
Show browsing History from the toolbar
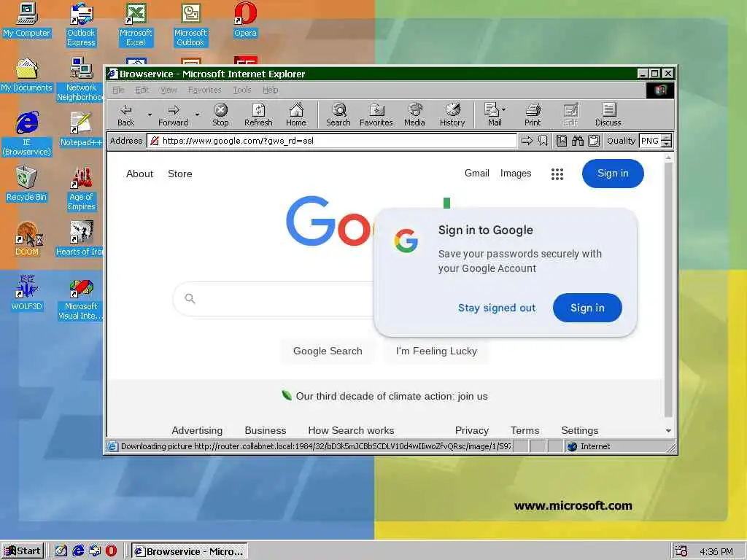[x=452, y=114]
